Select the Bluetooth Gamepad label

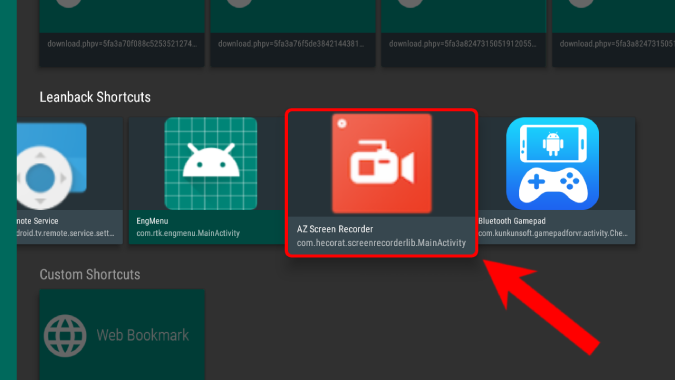[512, 221]
